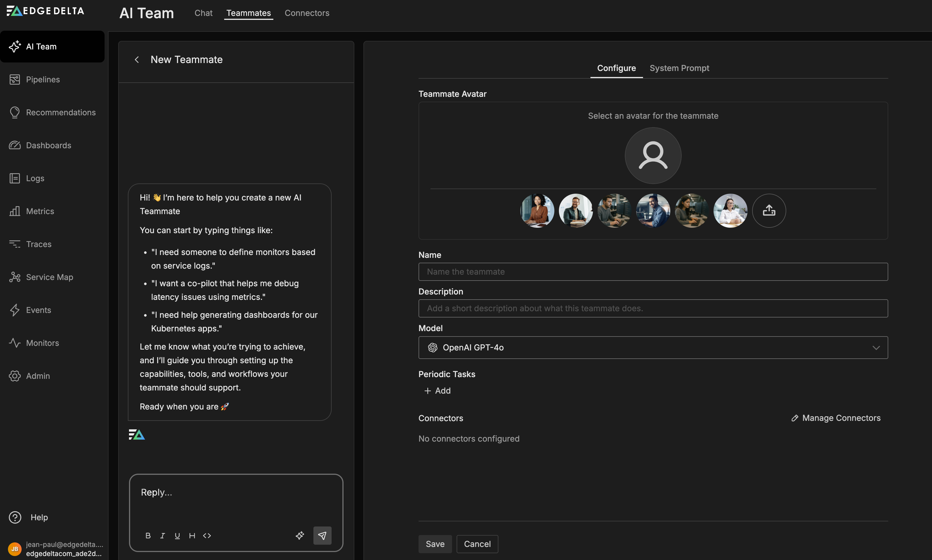Click the send message paper-plane icon
The width and height of the screenshot is (932, 560).
pyautogui.click(x=322, y=535)
